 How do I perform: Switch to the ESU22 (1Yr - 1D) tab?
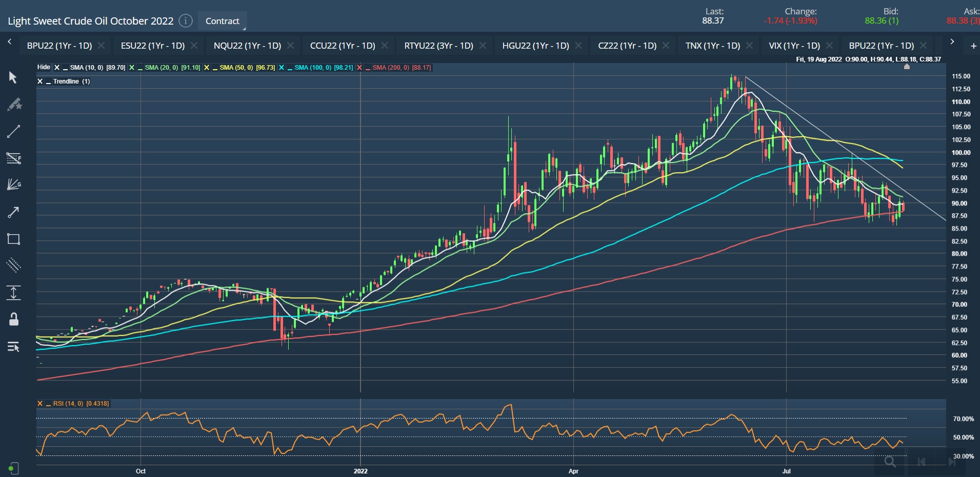pos(153,46)
